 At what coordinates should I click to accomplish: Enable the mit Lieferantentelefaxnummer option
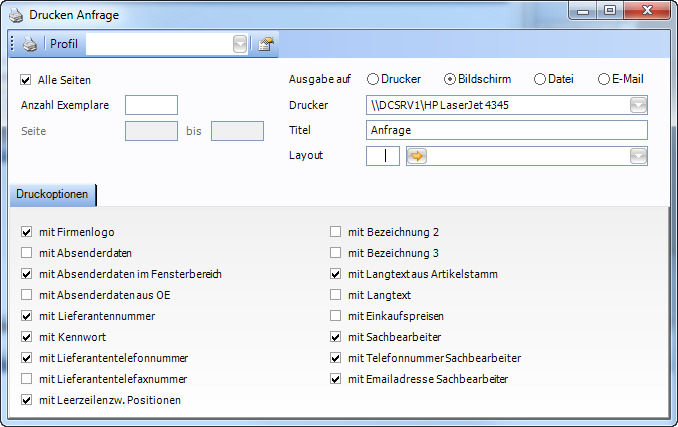(26, 379)
